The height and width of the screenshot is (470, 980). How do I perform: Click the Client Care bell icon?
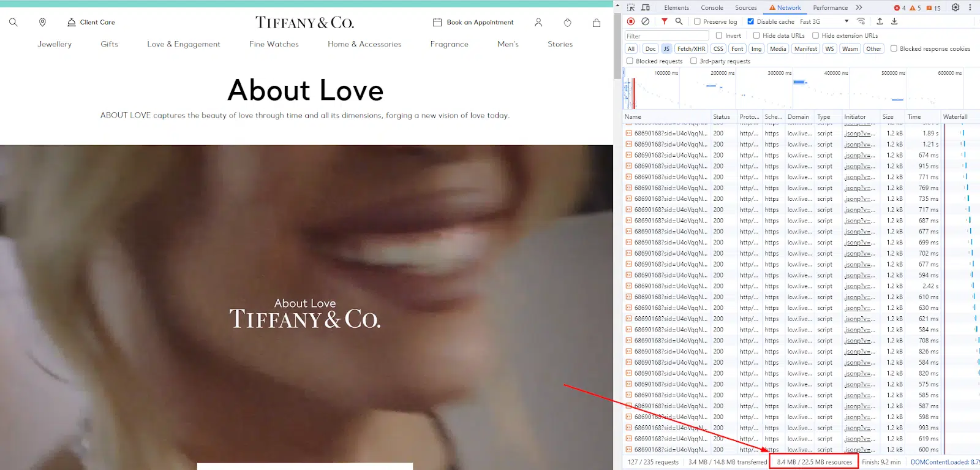click(x=72, y=22)
